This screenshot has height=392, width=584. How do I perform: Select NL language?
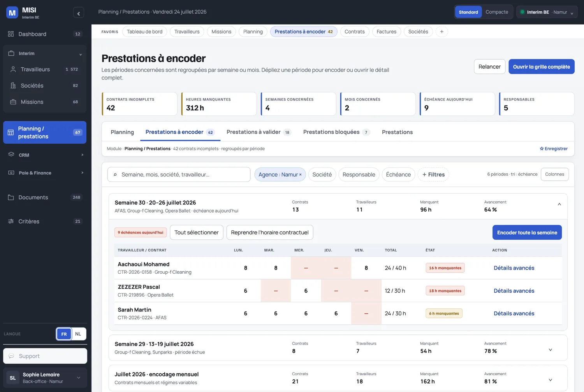coord(78,334)
